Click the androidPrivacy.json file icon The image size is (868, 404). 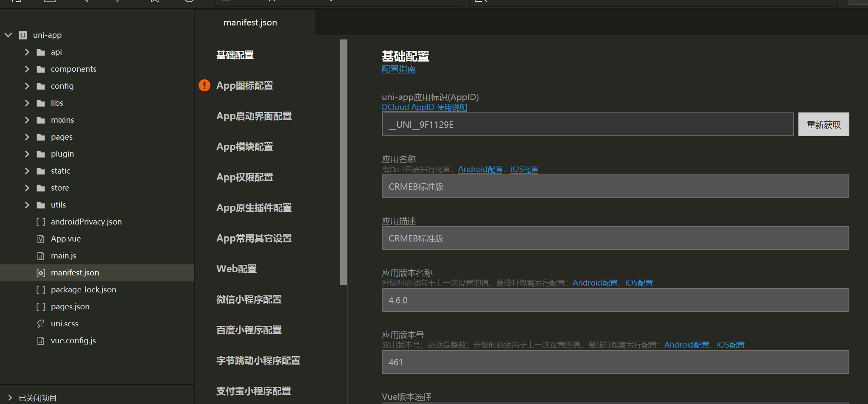(41, 222)
